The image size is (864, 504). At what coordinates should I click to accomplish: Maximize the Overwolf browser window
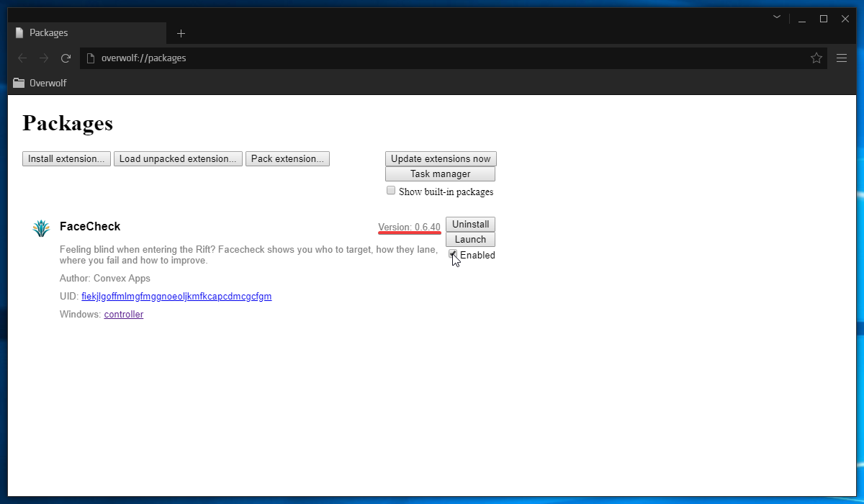pos(824,19)
